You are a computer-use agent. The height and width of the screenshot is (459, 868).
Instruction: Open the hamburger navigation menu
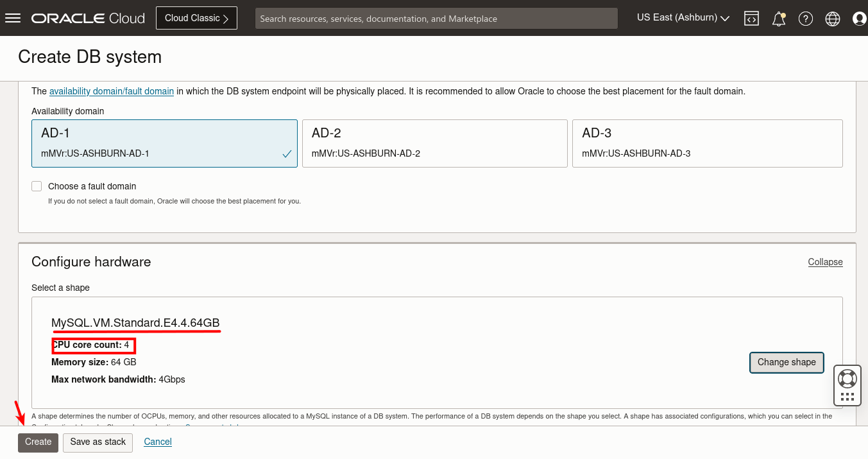(13, 18)
